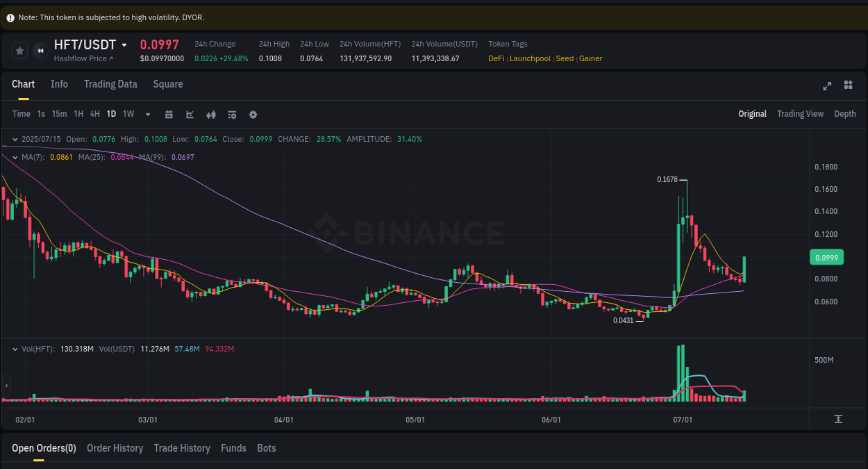868x469 pixels.
Task: Select the line chart style icon
Action: pyautogui.click(x=190, y=114)
